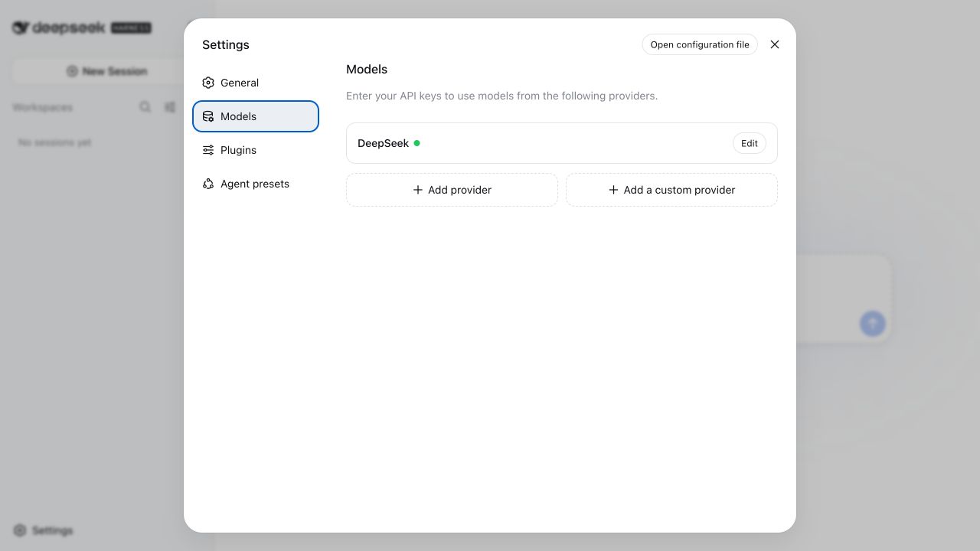Switch to the Plugins settings tab
The width and height of the screenshot is (980, 551).
(x=256, y=150)
